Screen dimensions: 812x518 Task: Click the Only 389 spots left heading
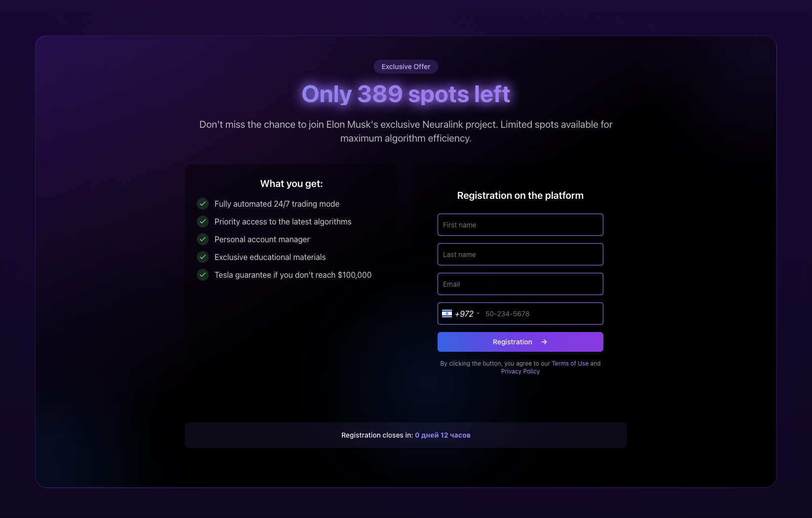(x=406, y=94)
